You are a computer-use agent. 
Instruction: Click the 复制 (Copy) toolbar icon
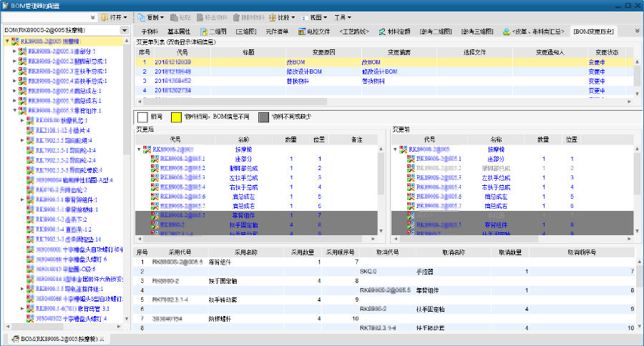[141, 16]
